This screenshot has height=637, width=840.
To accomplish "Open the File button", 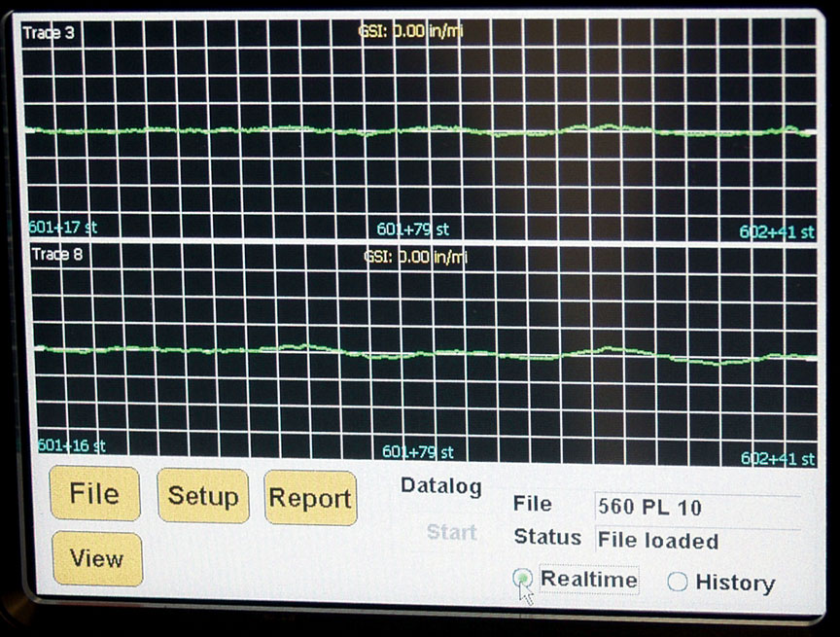I will [x=95, y=493].
